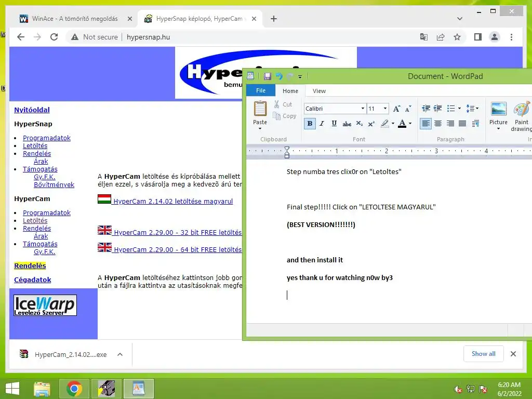Reload the hypersnap.hu page
The width and height of the screenshot is (532, 399).
click(54, 37)
